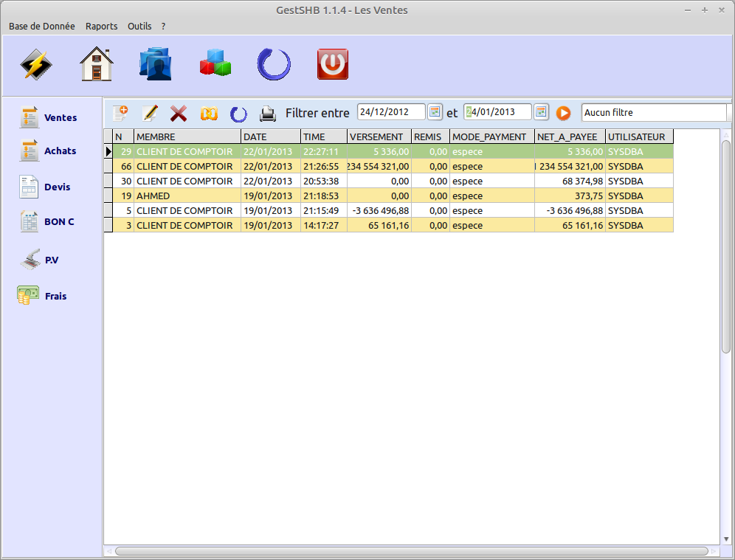
Task: Click the scroll left arrow of the horizontal scrollbar
Action: tap(108, 551)
